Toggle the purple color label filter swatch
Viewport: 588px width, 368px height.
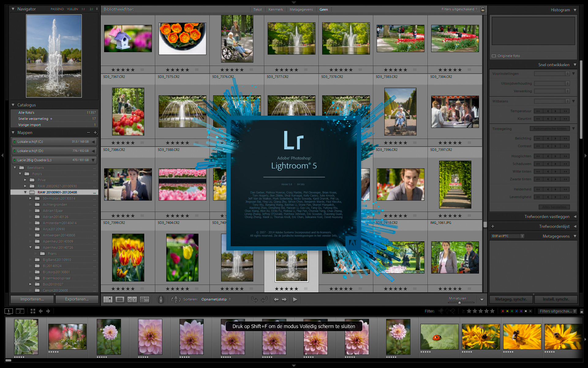(521, 311)
